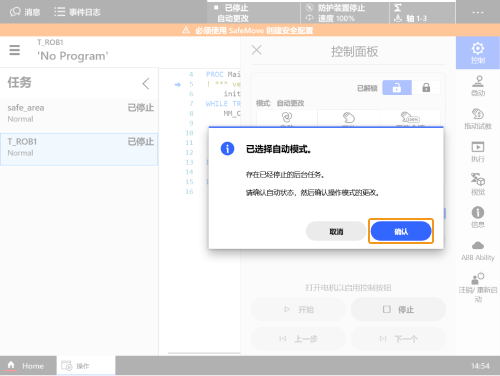Select the manual mode hand icon
Viewport: 500px width, 376px height.
click(x=349, y=119)
